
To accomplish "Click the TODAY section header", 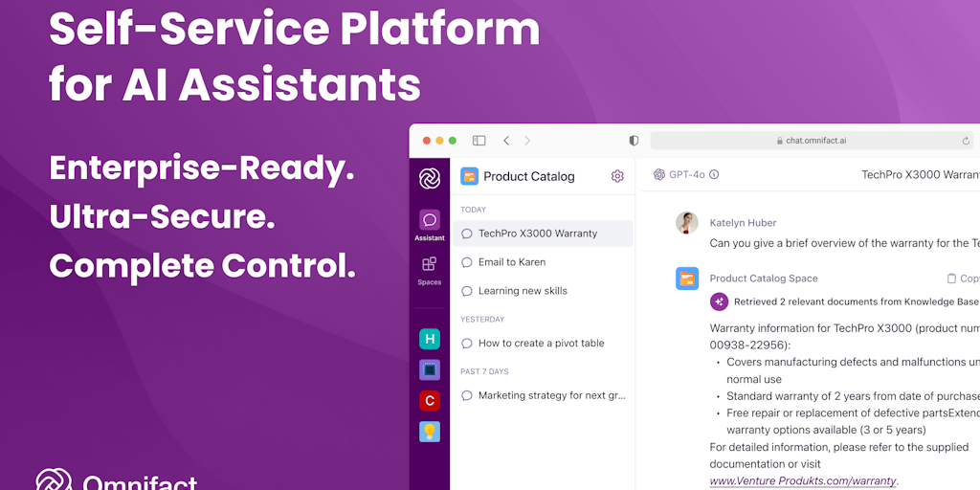I will click(x=473, y=210).
